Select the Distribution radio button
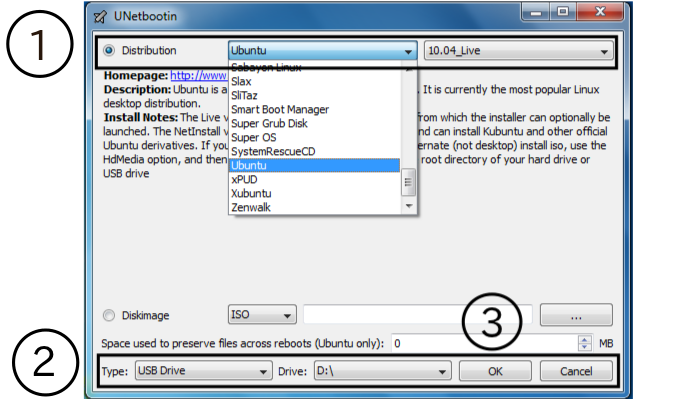Viewport: 700px width, 399px height. (x=109, y=50)
